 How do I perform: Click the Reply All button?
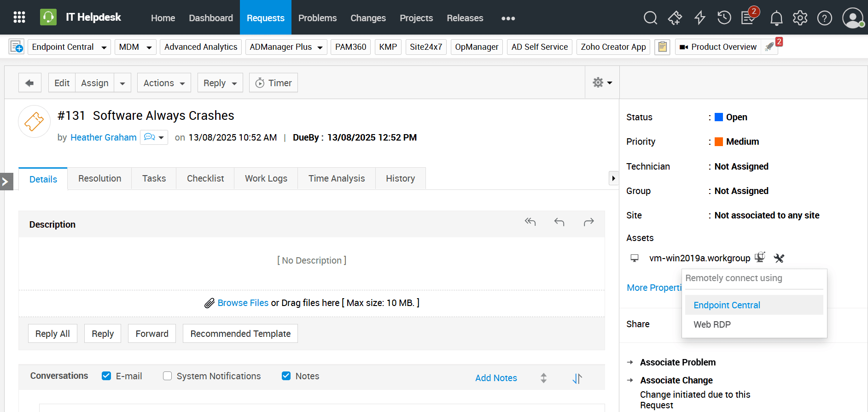point(52,334)
